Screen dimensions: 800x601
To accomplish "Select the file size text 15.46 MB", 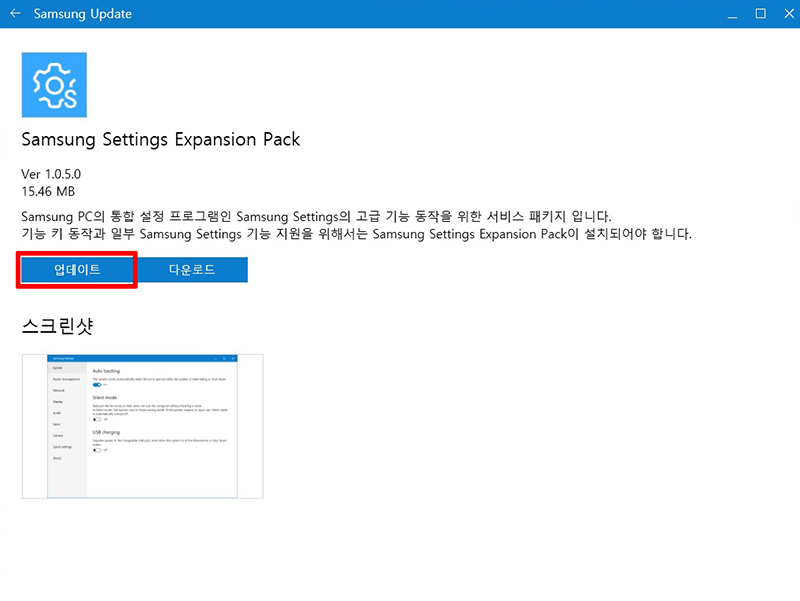I will pyautogui.click(x=48, y=192).
